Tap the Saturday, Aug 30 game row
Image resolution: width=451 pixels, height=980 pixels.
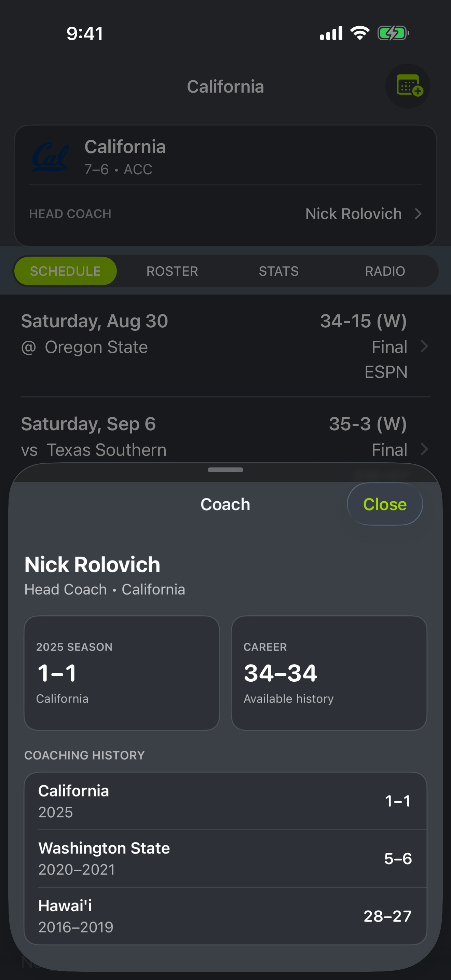coord(225,346)
